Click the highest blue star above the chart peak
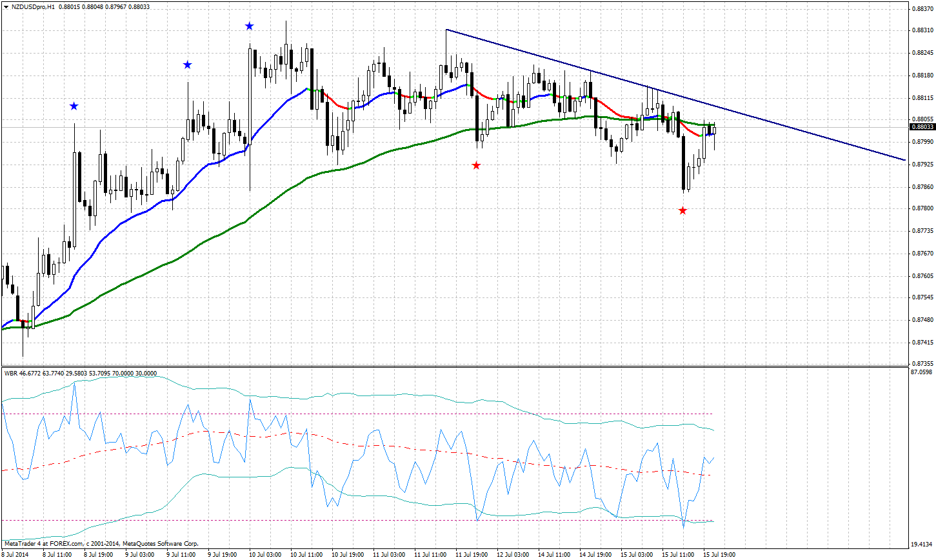This screenshot has width=936, height=560. (249, 26)
